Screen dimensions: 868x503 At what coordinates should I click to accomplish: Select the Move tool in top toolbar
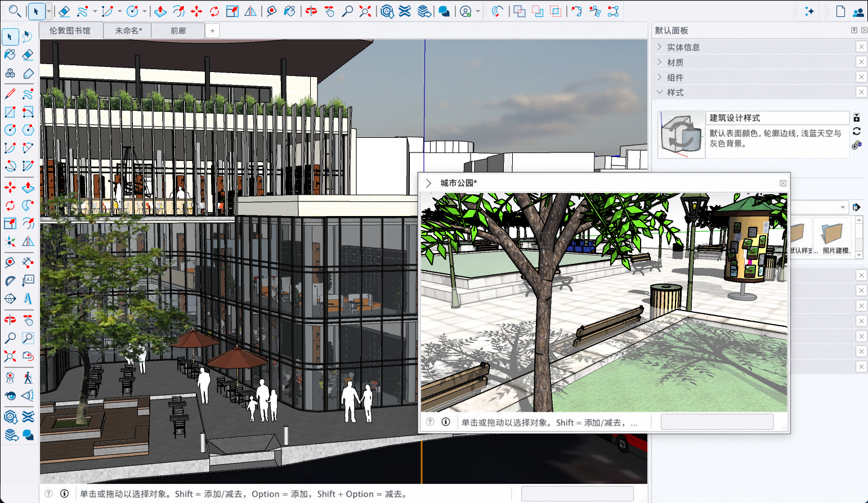tap(196, 11)
